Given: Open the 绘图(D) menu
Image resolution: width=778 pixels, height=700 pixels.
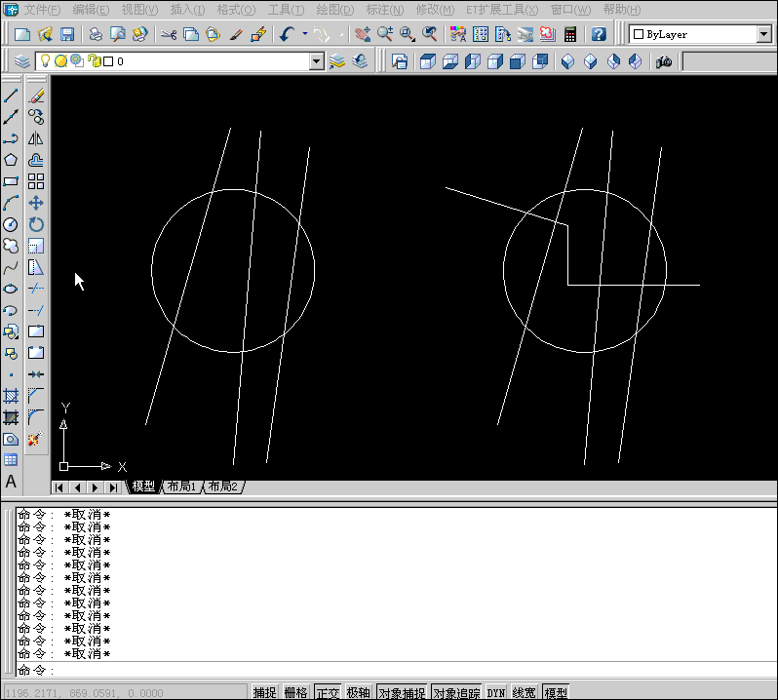Looking at the screenshot, I should [335, 10].
